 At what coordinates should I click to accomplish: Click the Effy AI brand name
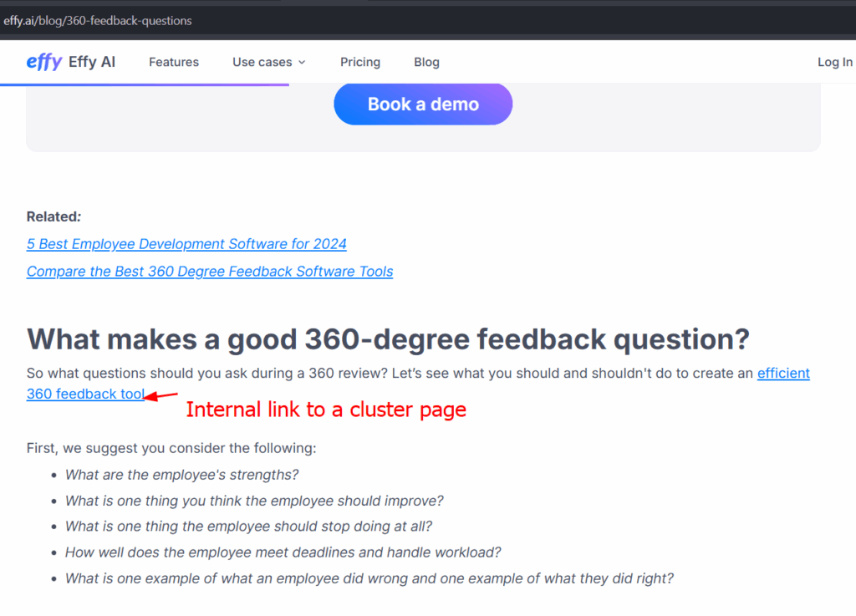pyautogui.click(x=92, y=62)
